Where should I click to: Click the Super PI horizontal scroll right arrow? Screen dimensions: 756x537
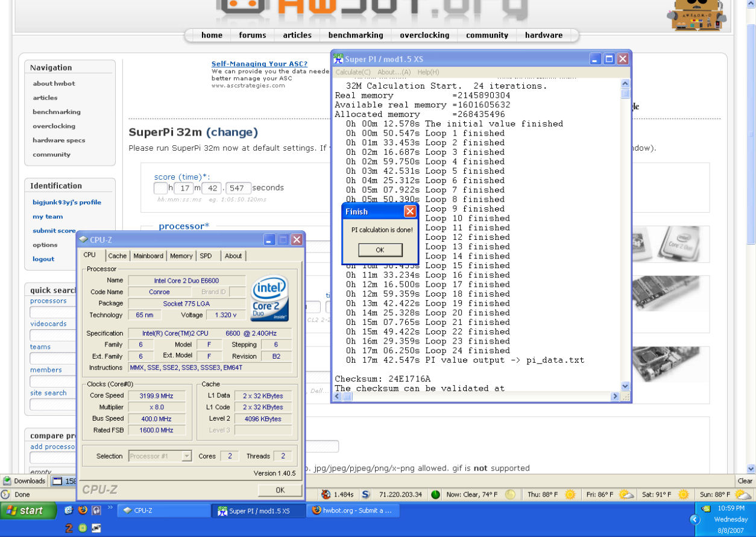click(616, 397)
